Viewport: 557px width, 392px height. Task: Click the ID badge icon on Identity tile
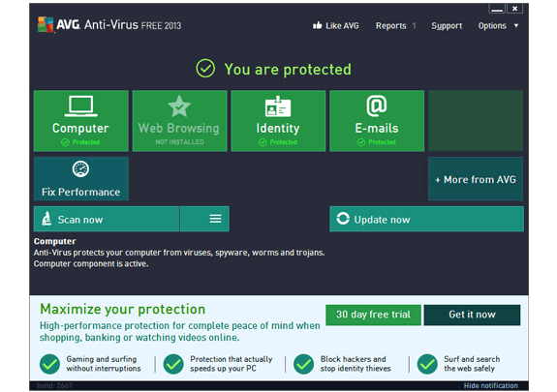coord(278,106)
